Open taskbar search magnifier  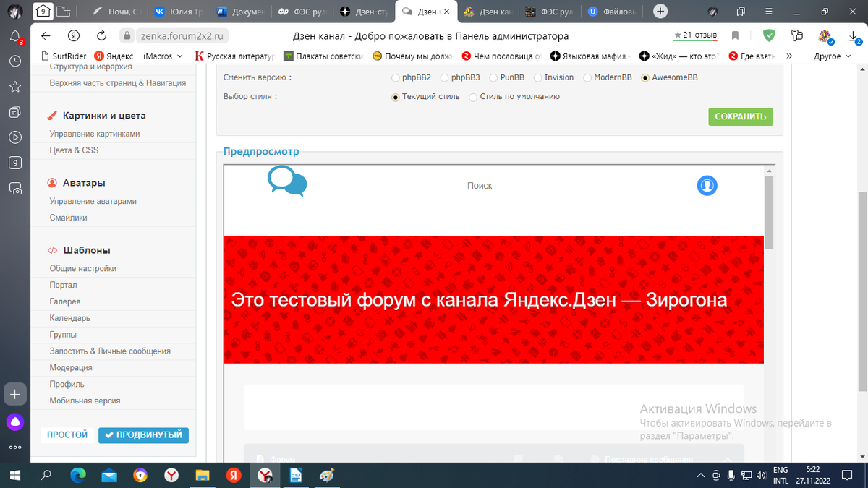coord(46,475)
